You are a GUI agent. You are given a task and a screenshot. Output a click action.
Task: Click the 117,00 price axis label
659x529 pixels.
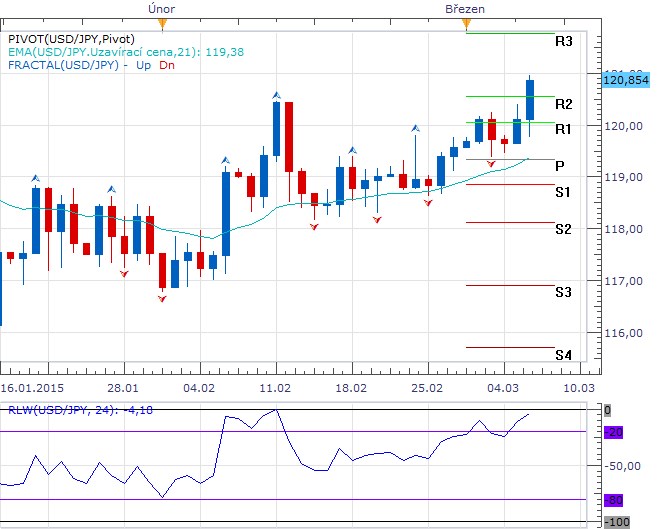click(623, 281)
